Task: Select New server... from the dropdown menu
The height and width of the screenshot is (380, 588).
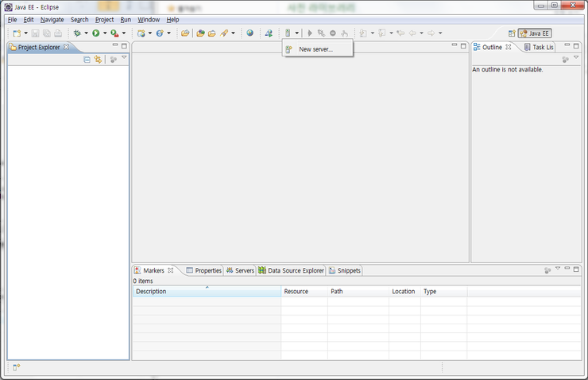Action: [318, 49]
